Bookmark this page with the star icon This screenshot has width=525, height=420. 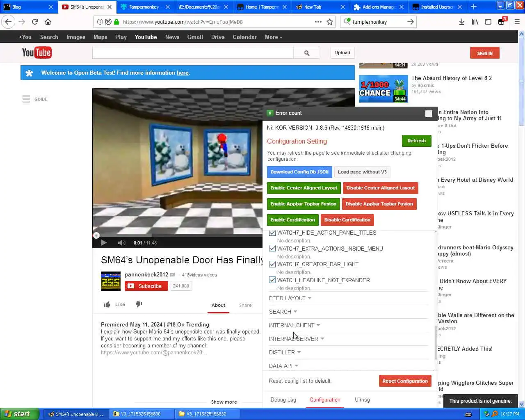330,22
